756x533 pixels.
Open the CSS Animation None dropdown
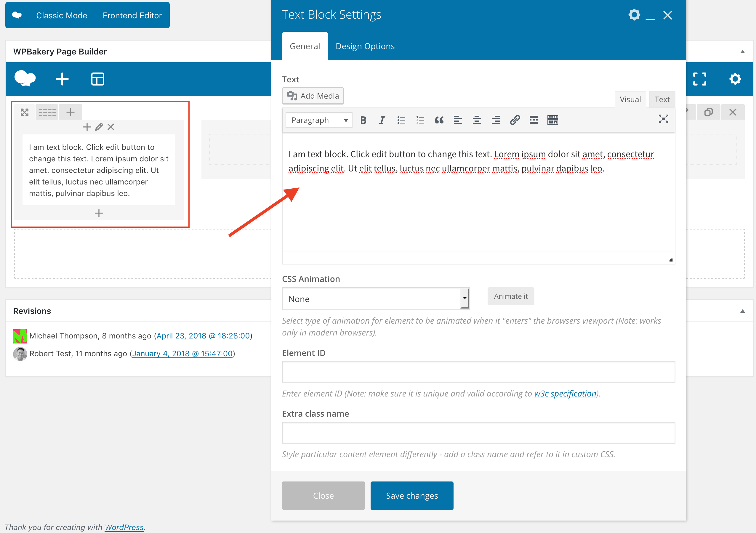[375, 299]
